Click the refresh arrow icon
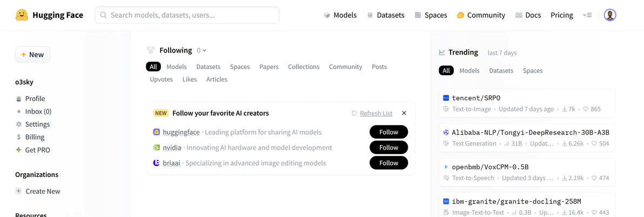Image resolution: width=644 pixels, height=217 pixels. pos(354,113)
